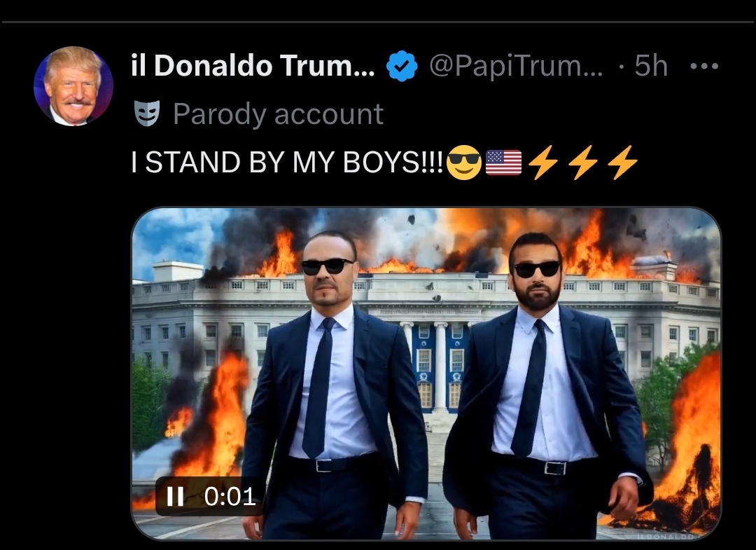Click the "I STAND BY MY BOYS!!!" text
756x550 pixels.
pyautogui.click(x=287, y=162)
